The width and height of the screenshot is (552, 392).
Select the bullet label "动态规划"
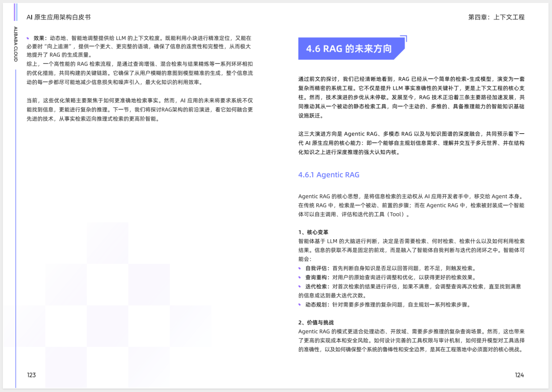coord(316,305)
